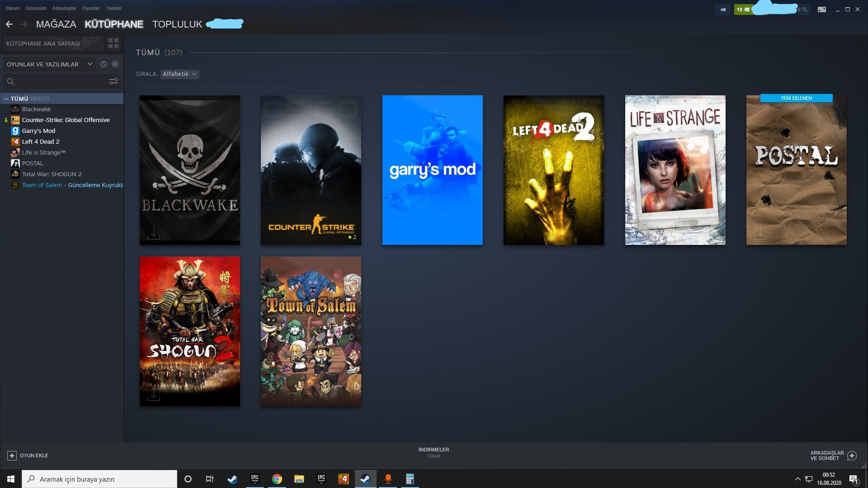This screenshot has width=868, height=488.
Task: Open Windows notification center icon
Action: point(854,479)
